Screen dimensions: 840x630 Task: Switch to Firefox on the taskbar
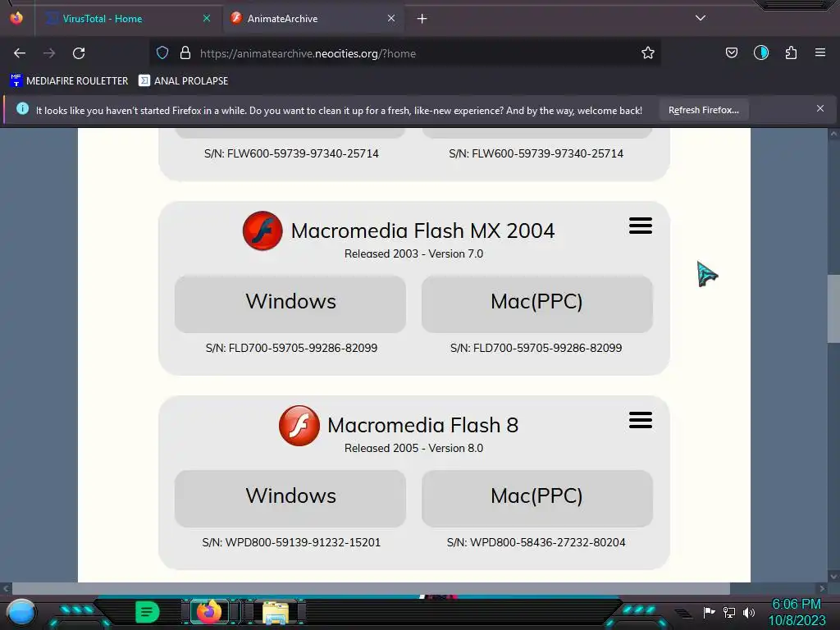pos(209,611)
